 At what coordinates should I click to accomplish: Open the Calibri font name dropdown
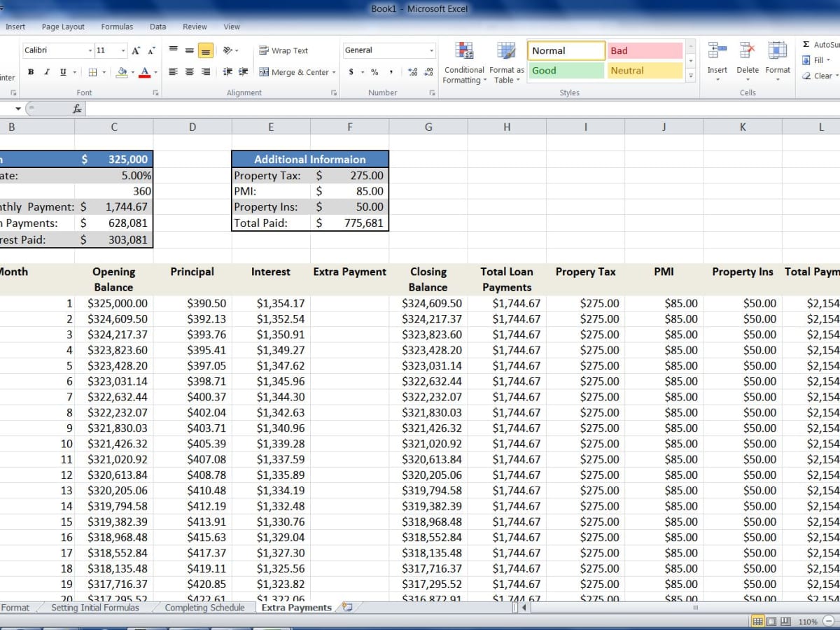[x=90, y=50]
